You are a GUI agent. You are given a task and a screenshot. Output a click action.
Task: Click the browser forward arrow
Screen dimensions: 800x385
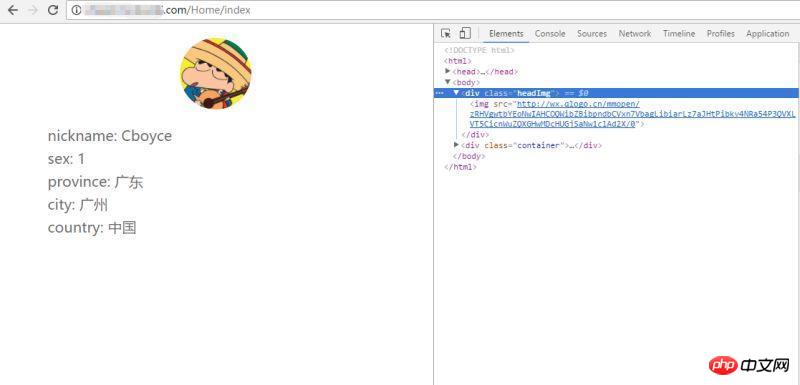33,10
